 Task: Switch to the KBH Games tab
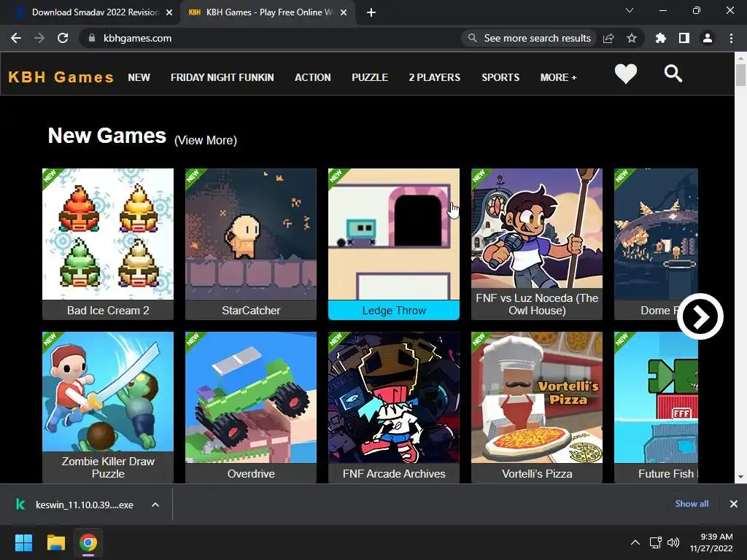pyautogui.click(x=268, y=12)
